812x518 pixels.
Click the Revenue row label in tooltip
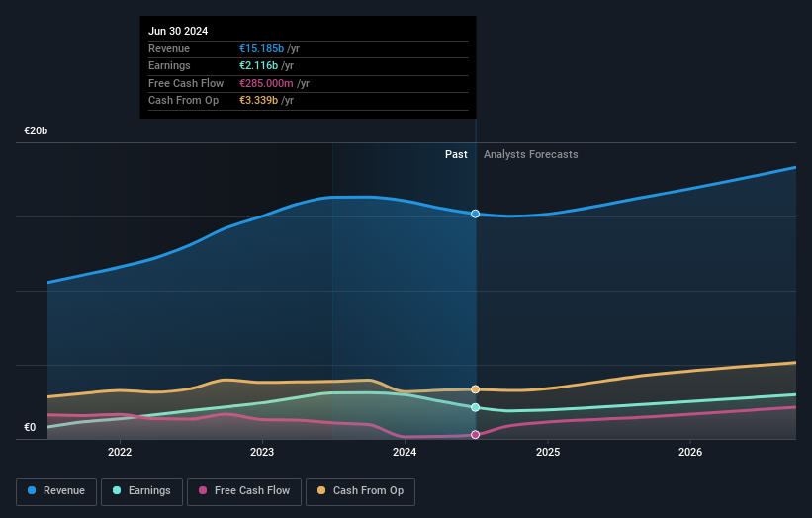[x=169, y=48]
